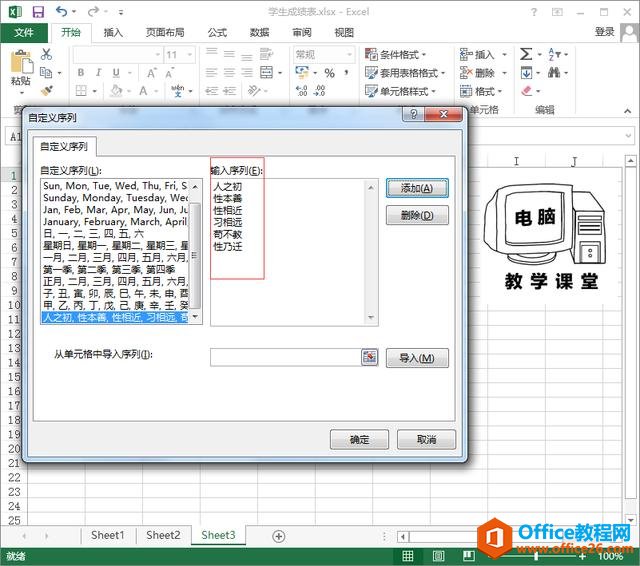Click the Undo arrow icon
This screenshot has width=640, height=566.
[62, 11]
